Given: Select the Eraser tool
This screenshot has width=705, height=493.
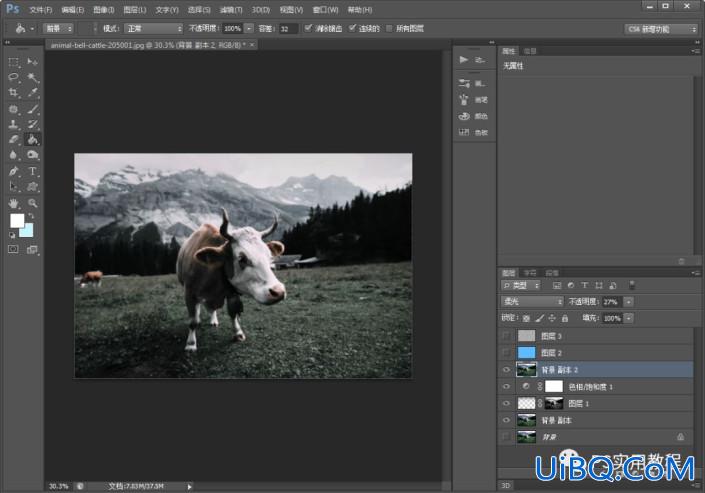Looking at the screenshot, I should coord(13,140).
